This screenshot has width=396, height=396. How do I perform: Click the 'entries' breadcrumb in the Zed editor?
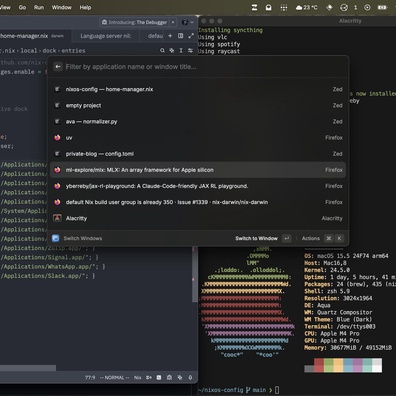pos(73,51)
